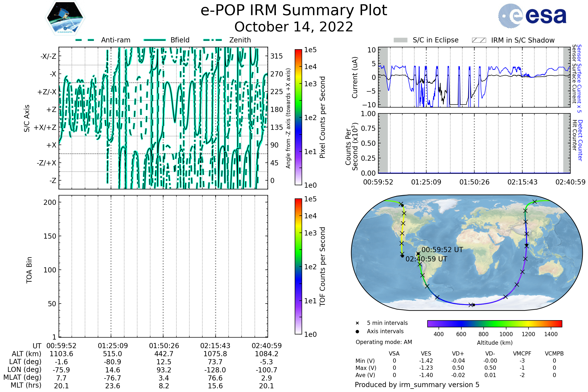
Task: Click the 'Hit Counter' label
Action: pyautogui.click(x=575, y=135)
